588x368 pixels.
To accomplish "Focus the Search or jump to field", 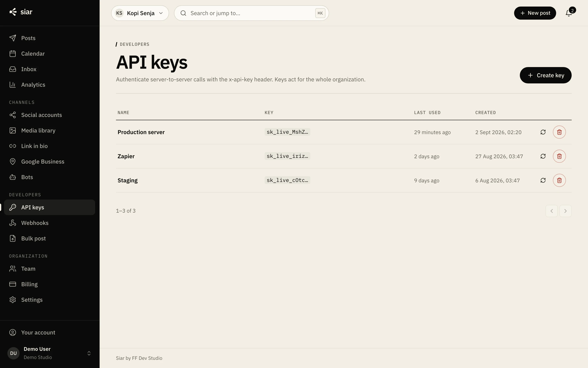I will coord(251,13).
